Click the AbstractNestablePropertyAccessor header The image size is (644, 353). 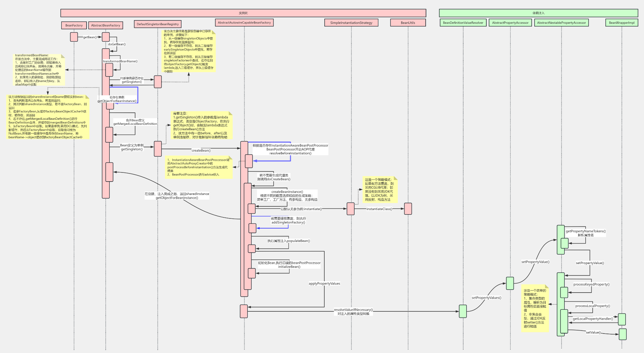point(561,23)
